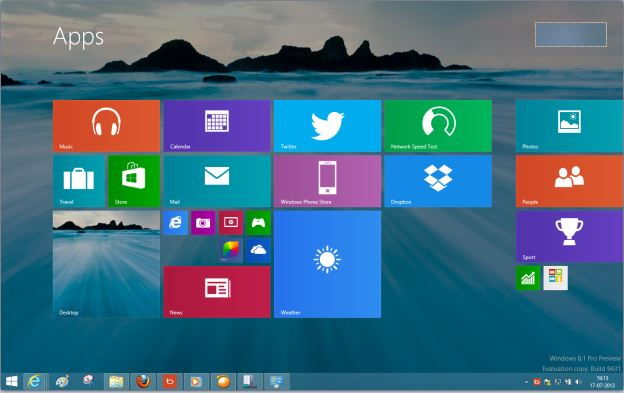This screenshot has height=393, width=624.
Task: Show hidden system tray icons arrow
Action: (x=526, y=382)
